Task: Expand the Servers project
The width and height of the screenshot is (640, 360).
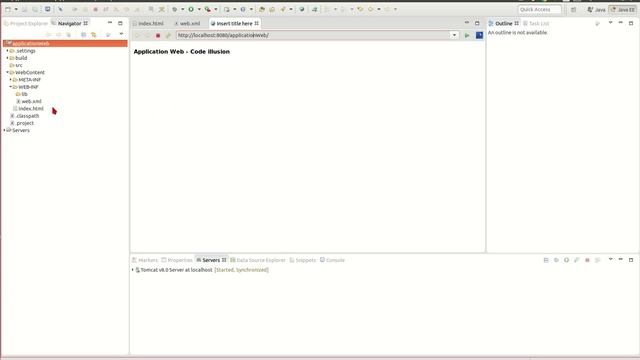Action: click(4, 130)
